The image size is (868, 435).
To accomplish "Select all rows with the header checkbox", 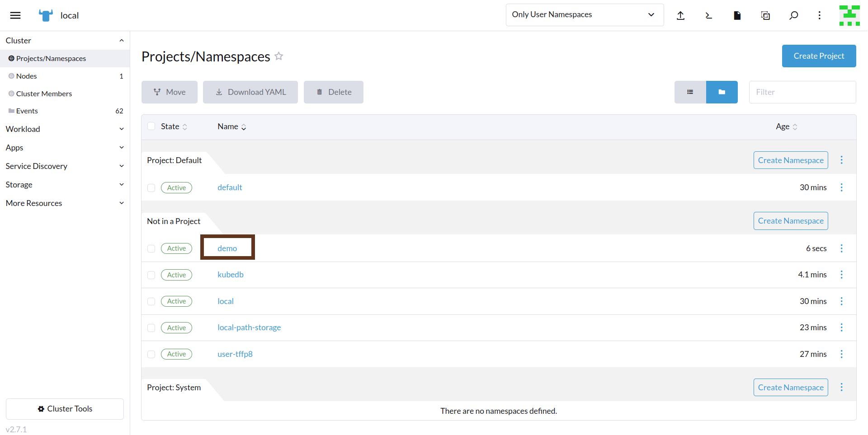I will click(x=151, y=126).
